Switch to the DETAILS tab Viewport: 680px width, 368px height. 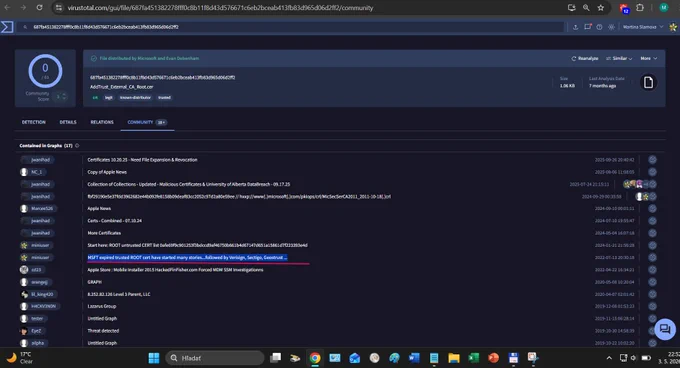coord(68,122)
